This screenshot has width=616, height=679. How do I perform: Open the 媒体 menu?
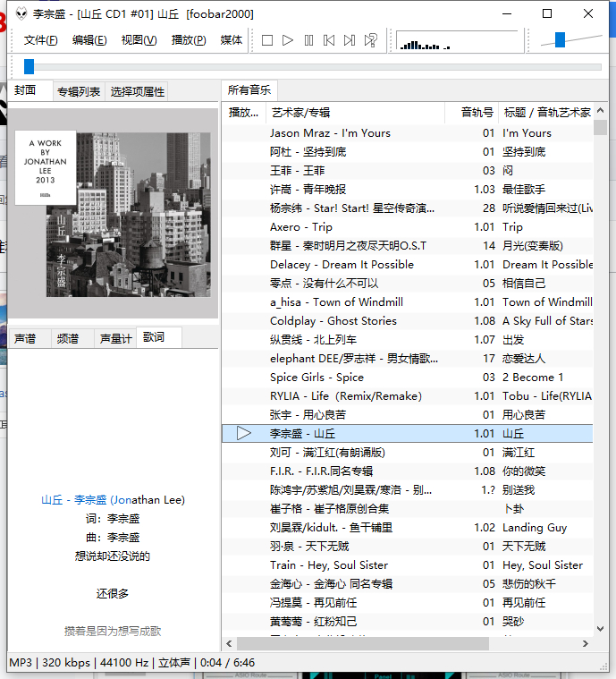click(232, 40)
